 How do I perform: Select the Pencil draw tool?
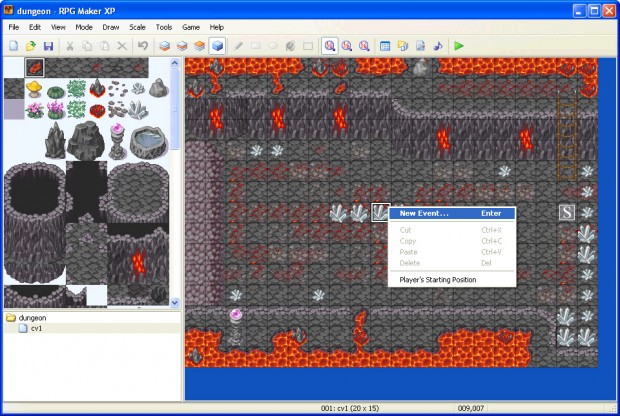click(238, 46)
